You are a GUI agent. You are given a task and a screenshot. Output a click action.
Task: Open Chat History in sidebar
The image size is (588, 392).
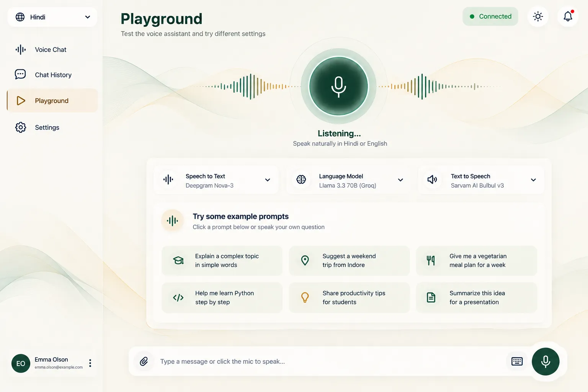[52, 75]
